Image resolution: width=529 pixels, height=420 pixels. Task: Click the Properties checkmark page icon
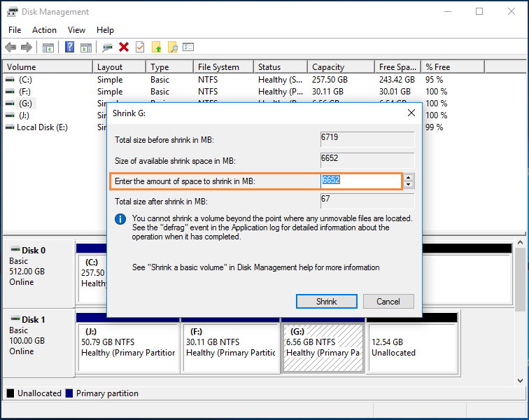click(140, 47)
